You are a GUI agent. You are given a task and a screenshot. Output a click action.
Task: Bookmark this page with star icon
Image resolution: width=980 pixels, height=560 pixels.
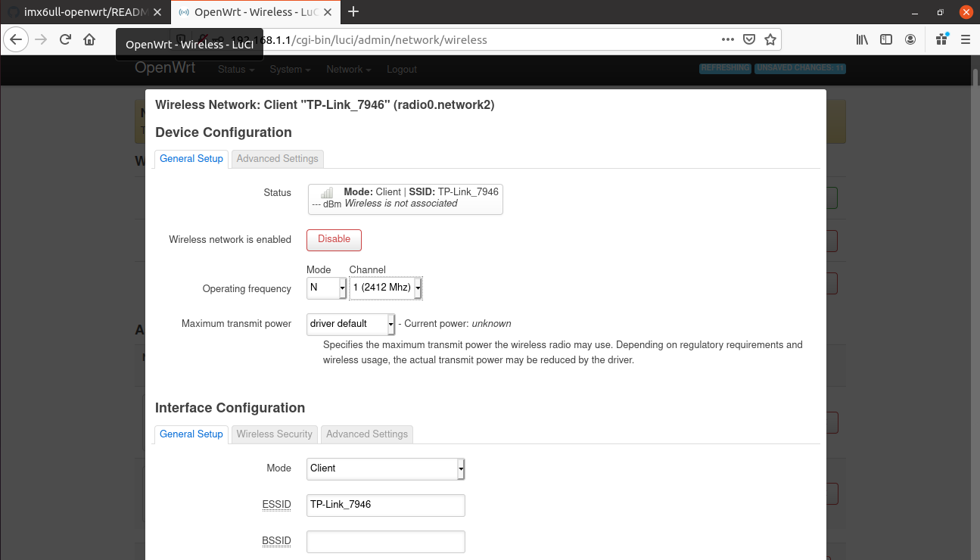pyautogui.click(x=770, y=39)
